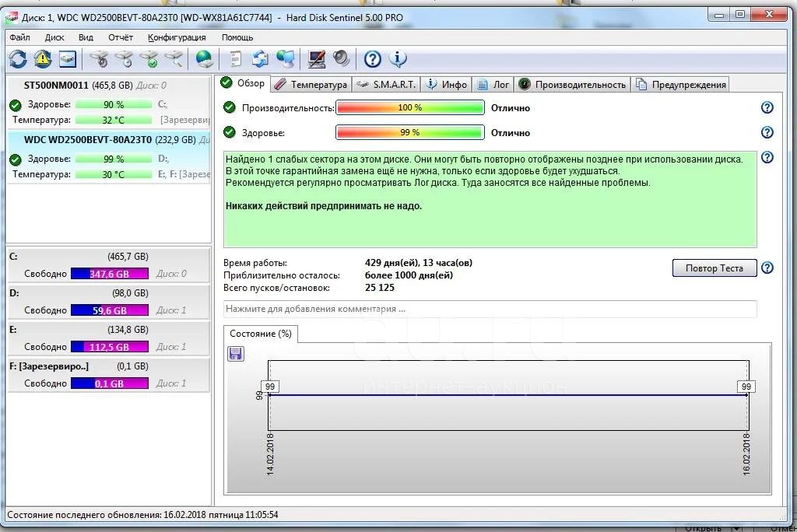Save the chart using the floppy disk icon
This screenshot has width=797, height=532.
tap(235, 353)
